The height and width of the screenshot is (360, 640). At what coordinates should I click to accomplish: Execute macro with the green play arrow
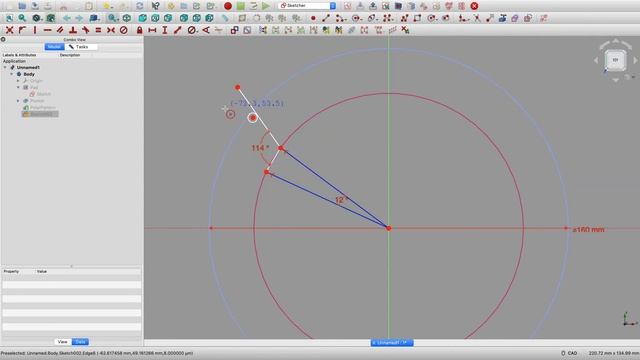(x=266, y=6)
